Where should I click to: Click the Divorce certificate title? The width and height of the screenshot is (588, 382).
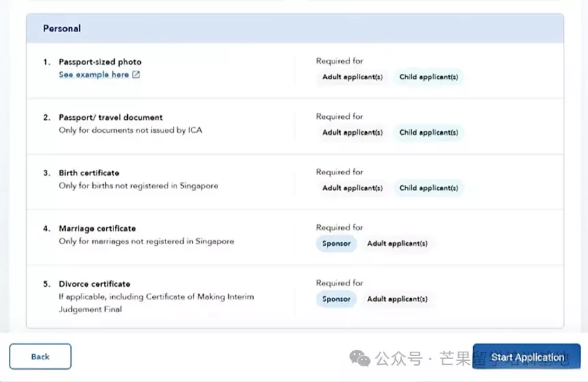[x=94, y=284]
